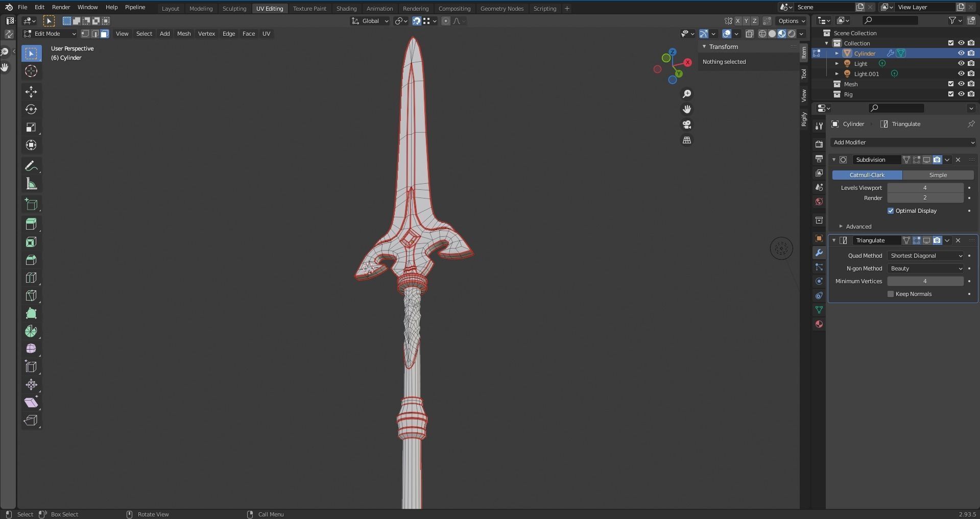Remove the Subdivision modifier
Screen dimensions: 980x519
click(958, 160)
